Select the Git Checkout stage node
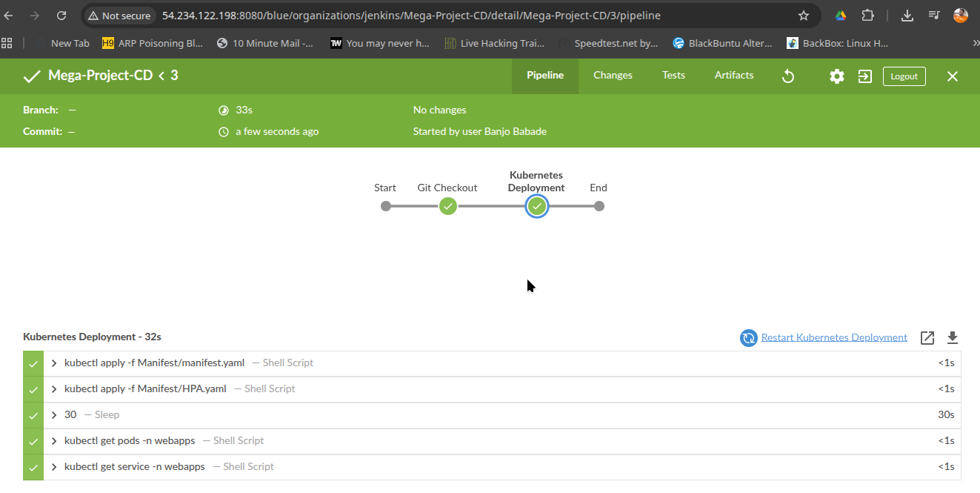 coord(447,206)
